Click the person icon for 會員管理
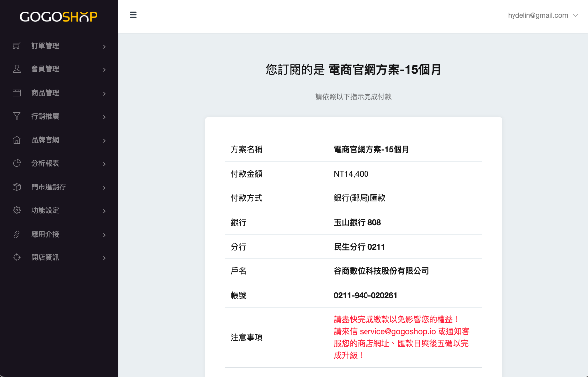Screen dimensions: 588x377 (x=17, y=69)
